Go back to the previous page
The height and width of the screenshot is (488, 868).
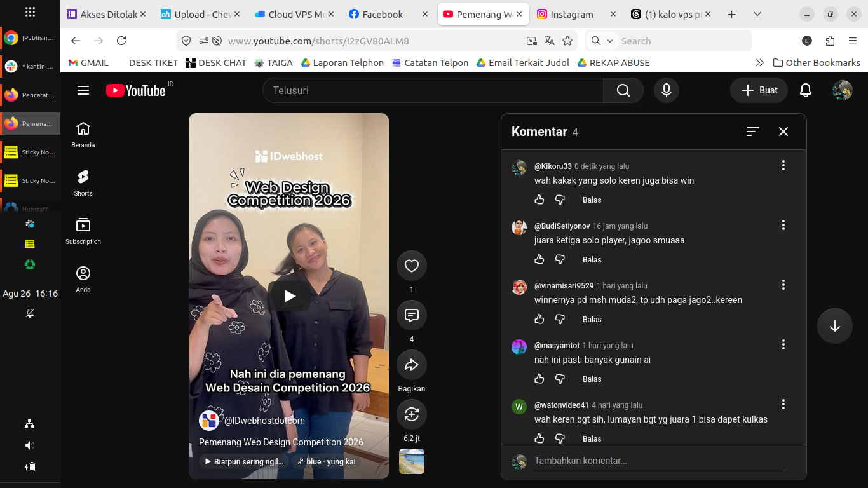coord(76,41)
